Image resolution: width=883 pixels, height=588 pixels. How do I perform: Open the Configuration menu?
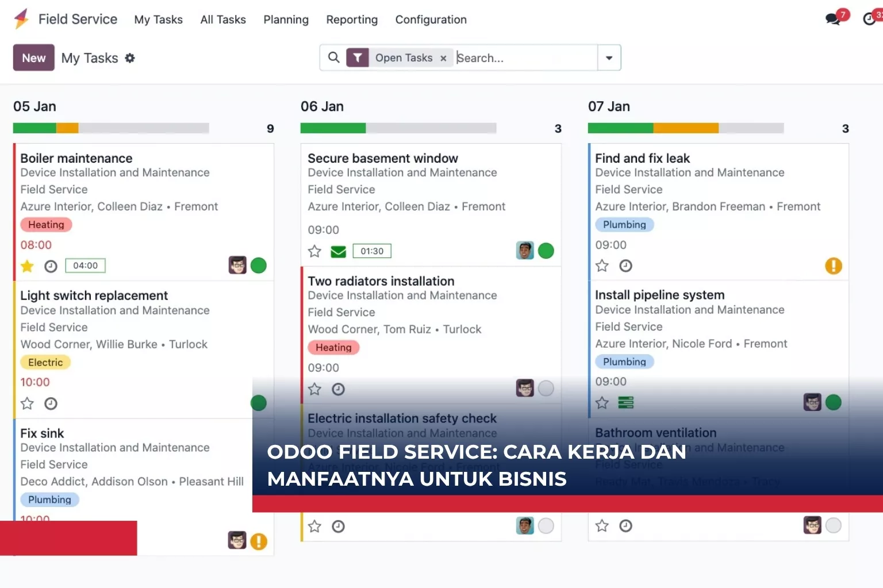(431, 20)
